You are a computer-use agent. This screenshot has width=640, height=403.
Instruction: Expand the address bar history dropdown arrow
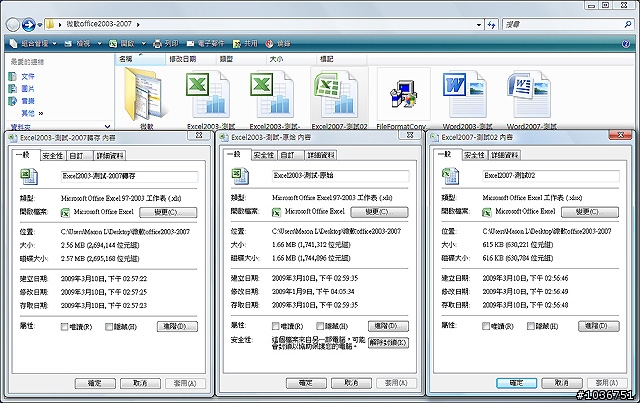coord(479,25)
